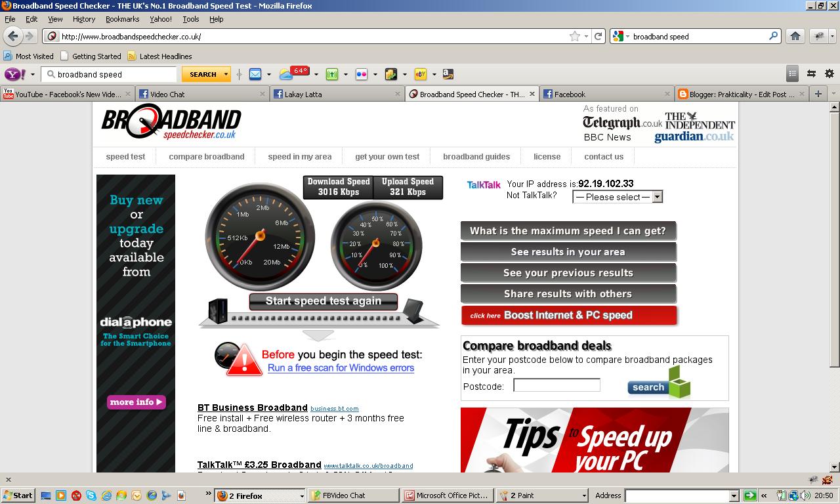Close the Broadband Speed Checker tab
Viewport: 840px width, 504px height.
532,94
